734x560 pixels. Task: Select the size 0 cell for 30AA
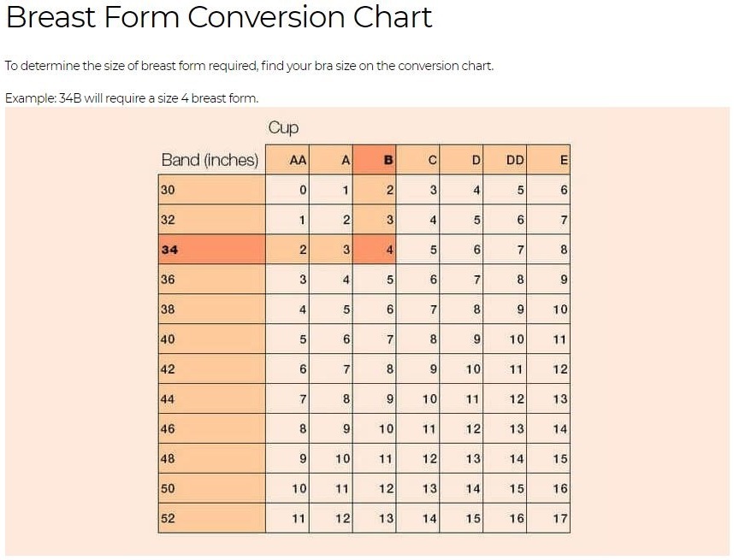(287, 190)
